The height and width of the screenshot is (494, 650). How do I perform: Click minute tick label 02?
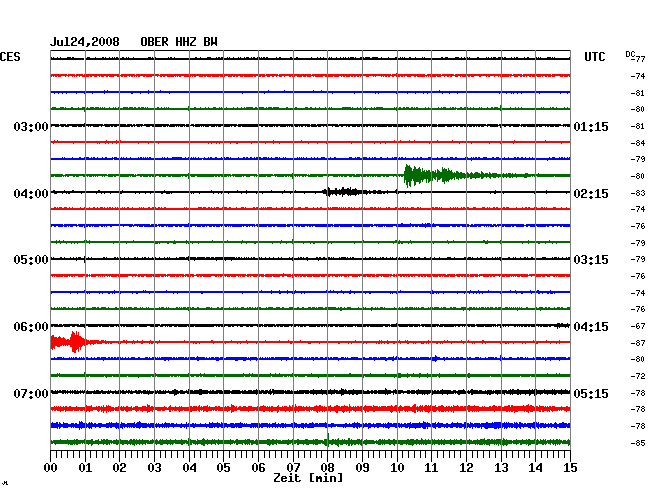pyautogui.click(x=119, y=467)
